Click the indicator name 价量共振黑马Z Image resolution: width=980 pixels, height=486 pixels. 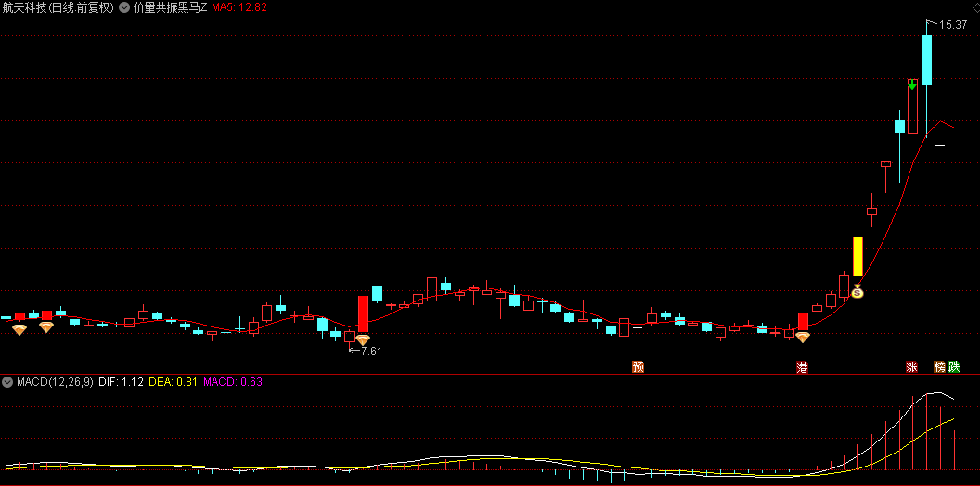(x=170, y=7)
